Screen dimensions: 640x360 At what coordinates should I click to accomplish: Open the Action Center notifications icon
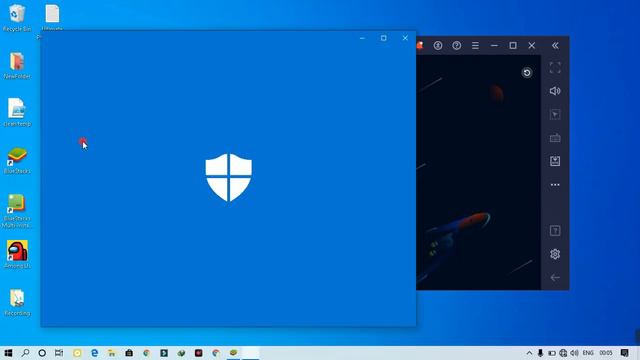pos(625,353)
